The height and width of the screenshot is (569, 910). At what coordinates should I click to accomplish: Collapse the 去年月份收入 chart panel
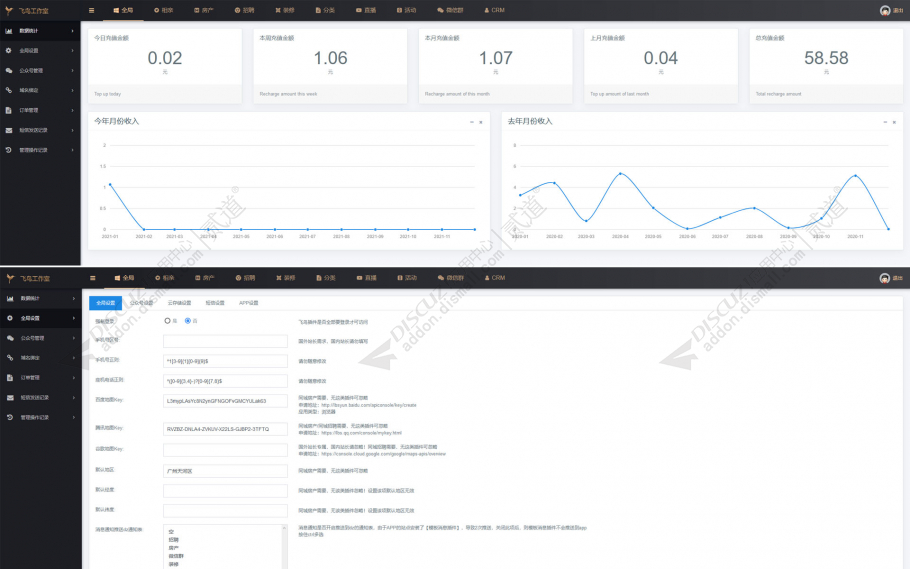coord(885,122)
